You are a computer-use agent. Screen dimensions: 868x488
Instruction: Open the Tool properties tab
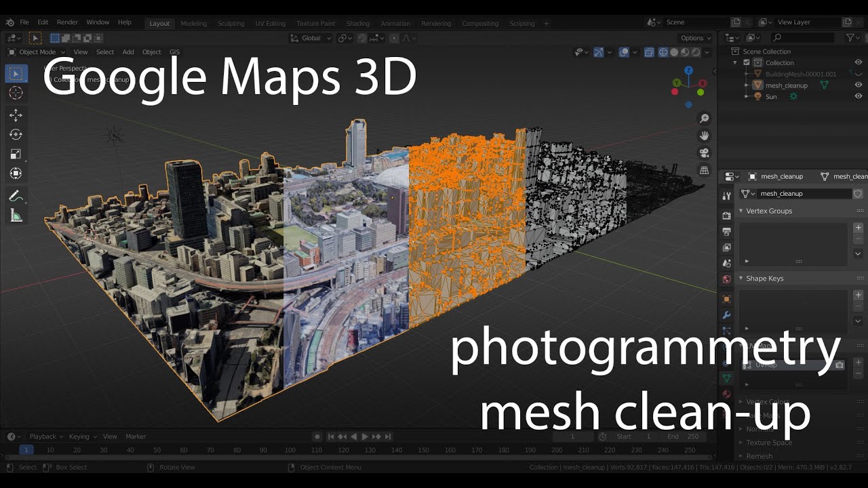726,196
